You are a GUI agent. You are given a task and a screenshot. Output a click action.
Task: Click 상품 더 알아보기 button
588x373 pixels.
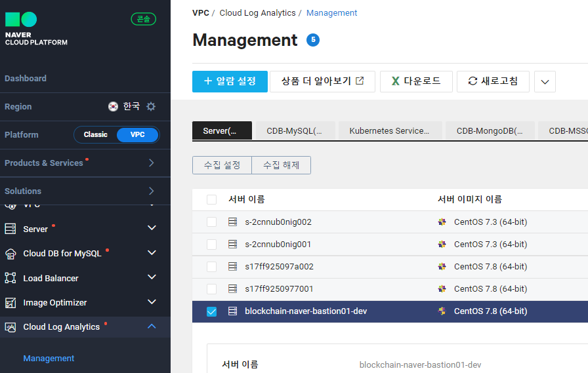pyautogui.click(x=322, y=81)
